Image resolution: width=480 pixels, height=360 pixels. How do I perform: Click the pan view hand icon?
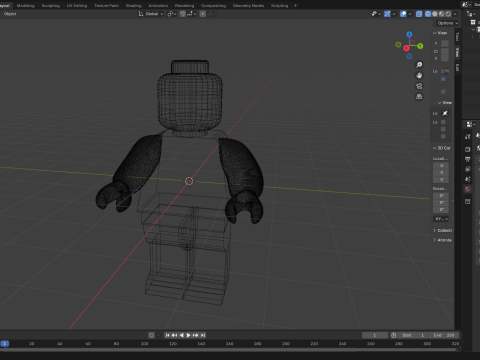[419, 75]
